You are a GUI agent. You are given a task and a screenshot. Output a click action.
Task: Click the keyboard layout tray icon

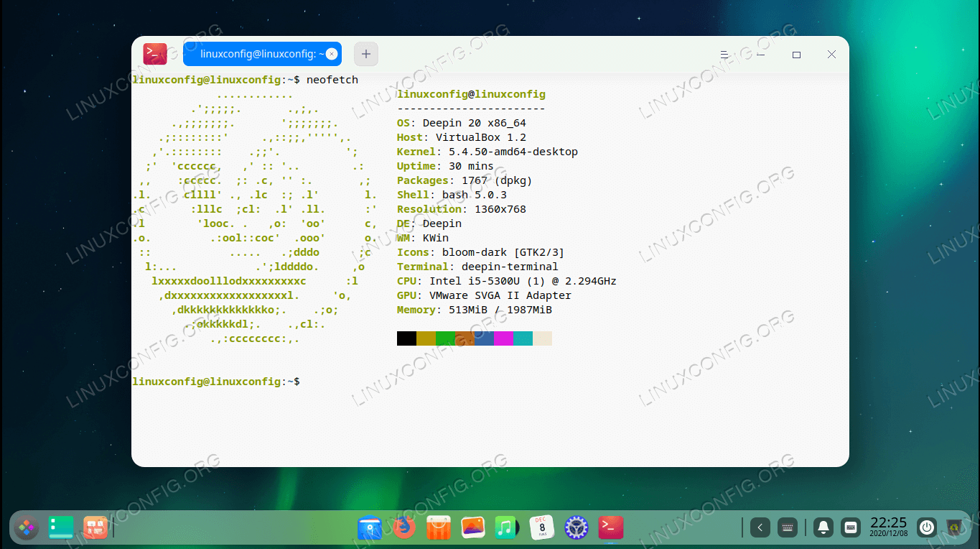[851, 528]
